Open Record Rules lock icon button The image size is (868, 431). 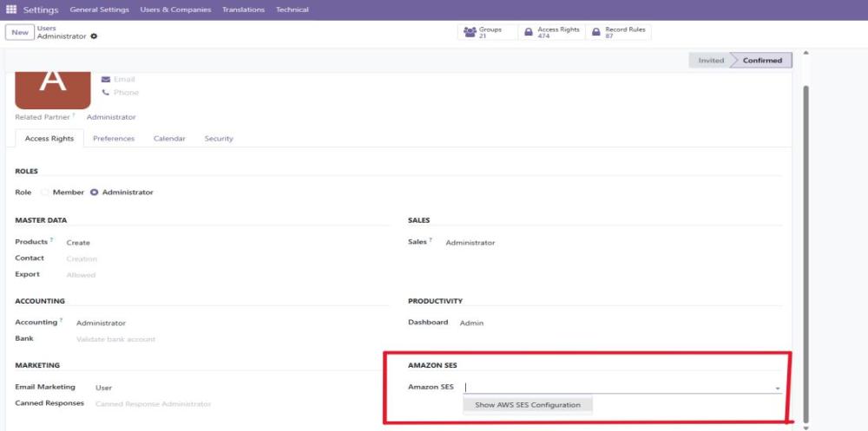595,32
